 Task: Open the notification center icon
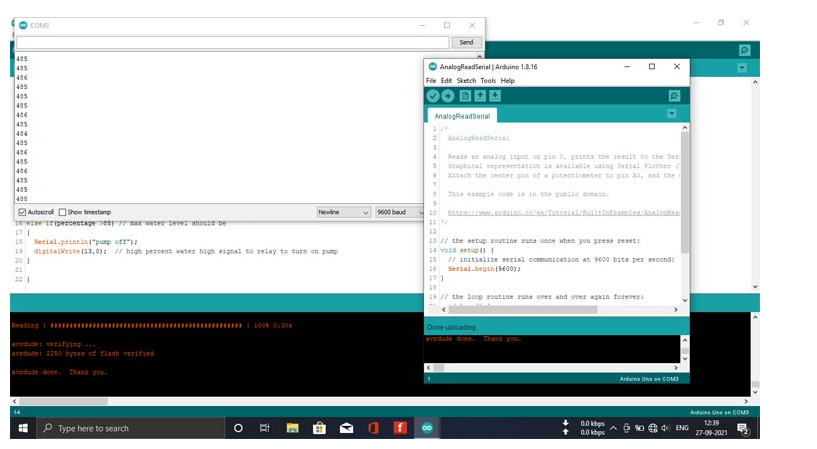[x=743, y=429]
